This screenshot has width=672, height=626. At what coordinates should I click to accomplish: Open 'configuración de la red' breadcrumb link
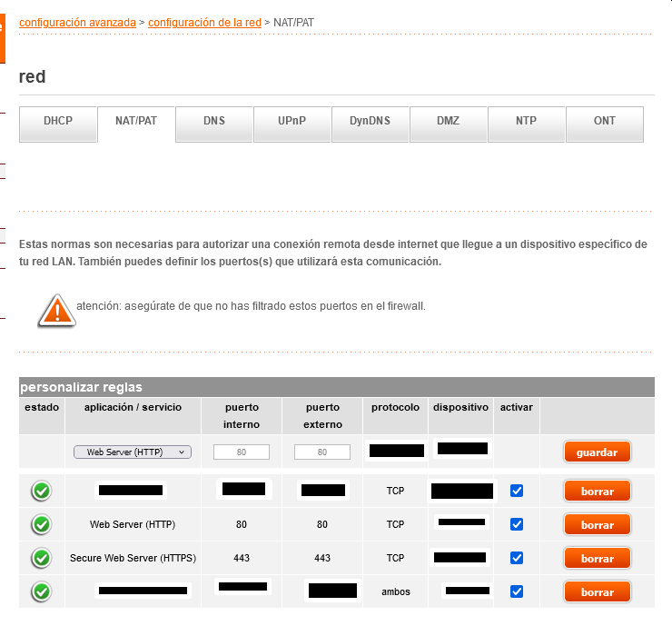204,22
